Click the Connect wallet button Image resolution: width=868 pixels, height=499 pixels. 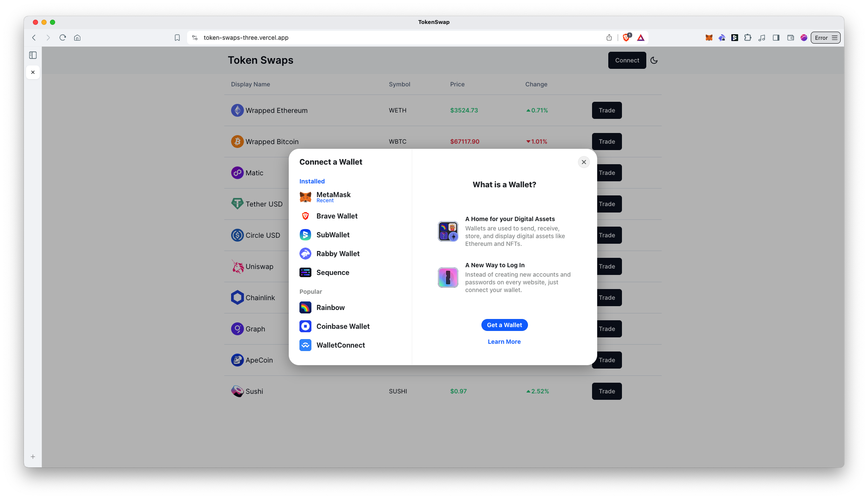tap(627, 60)
